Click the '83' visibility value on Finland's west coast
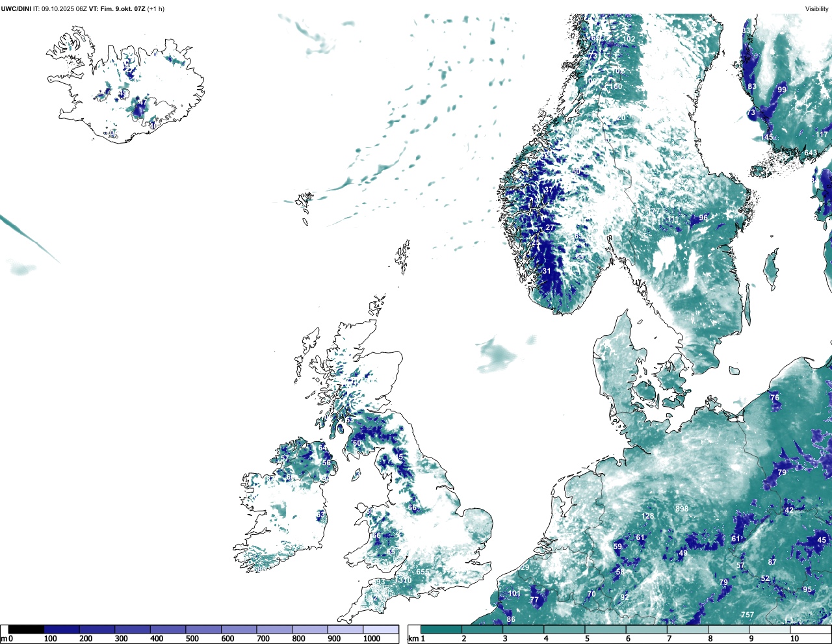This screenshot has width=832, height=644. coord(752,86)
